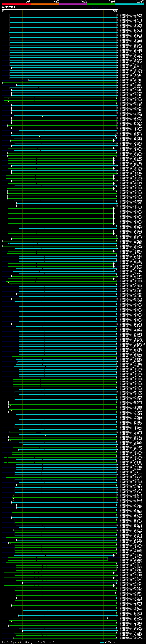Select hit UniRef100_B7PGD5
The height and width of the screenshot is (644, 146).
tap(131, 125)
